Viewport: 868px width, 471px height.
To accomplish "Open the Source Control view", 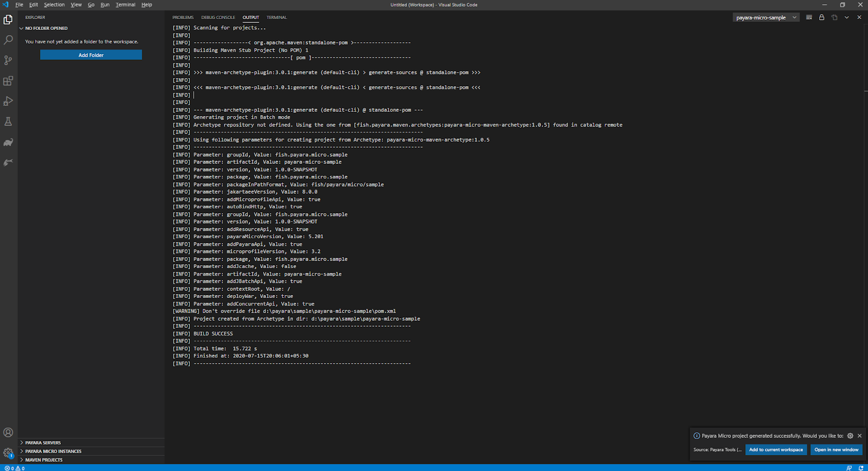I will point(8,60).
